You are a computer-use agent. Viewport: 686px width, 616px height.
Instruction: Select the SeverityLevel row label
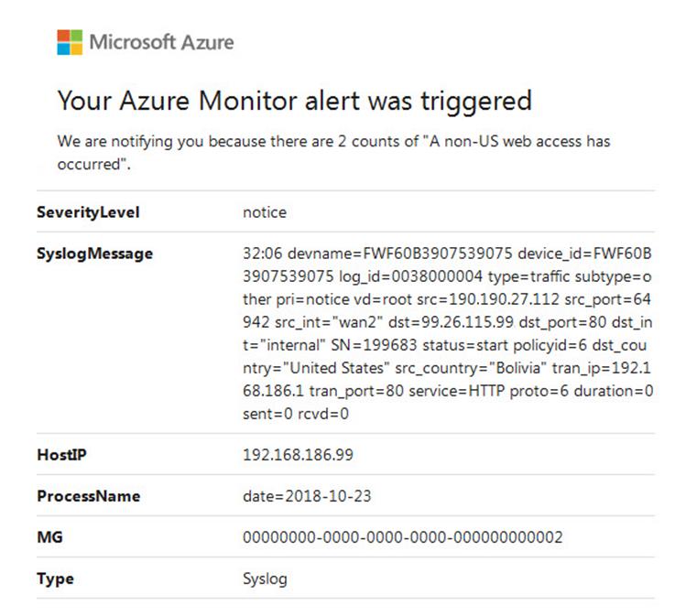point(88,212)
